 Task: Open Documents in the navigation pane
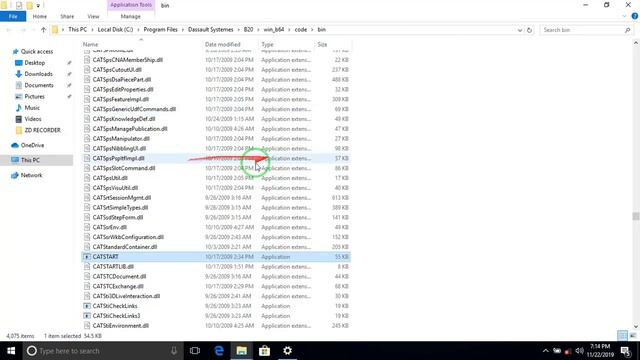point(38,85)
